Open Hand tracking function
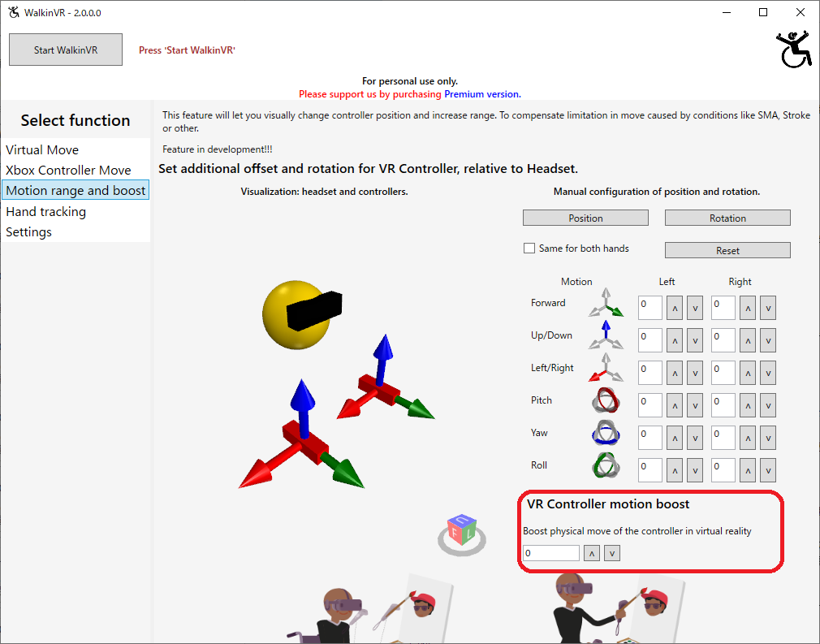 coord(46,211)
